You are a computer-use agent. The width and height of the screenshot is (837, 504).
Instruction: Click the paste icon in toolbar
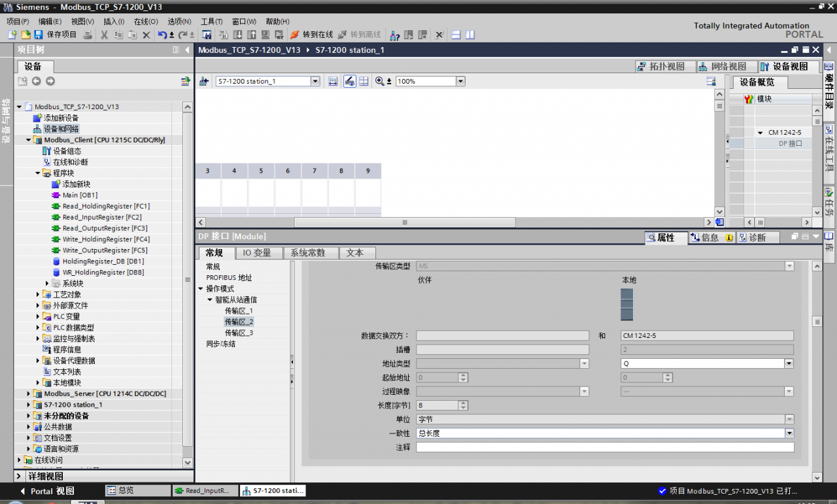point(132,35)
